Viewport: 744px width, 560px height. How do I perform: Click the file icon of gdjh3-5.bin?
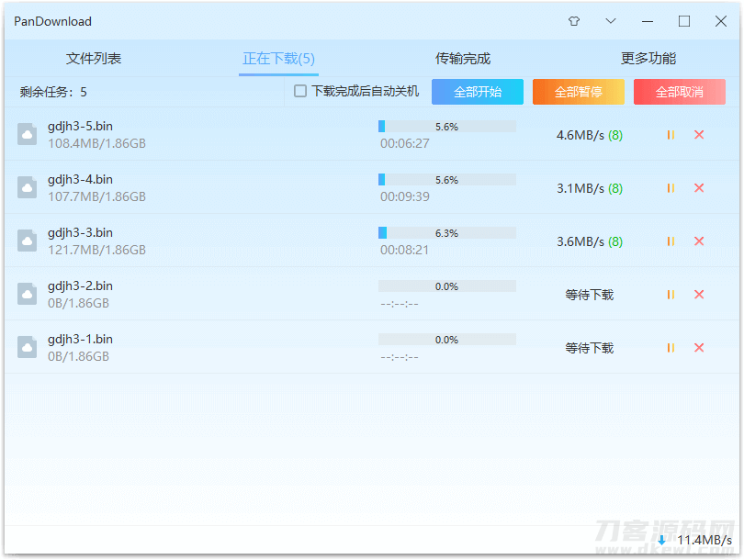point(27,134)
